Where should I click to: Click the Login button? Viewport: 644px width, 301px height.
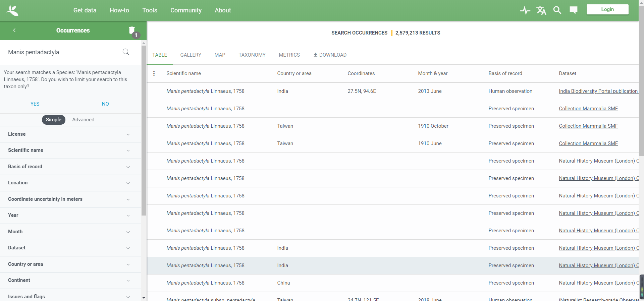pos(607,9)
